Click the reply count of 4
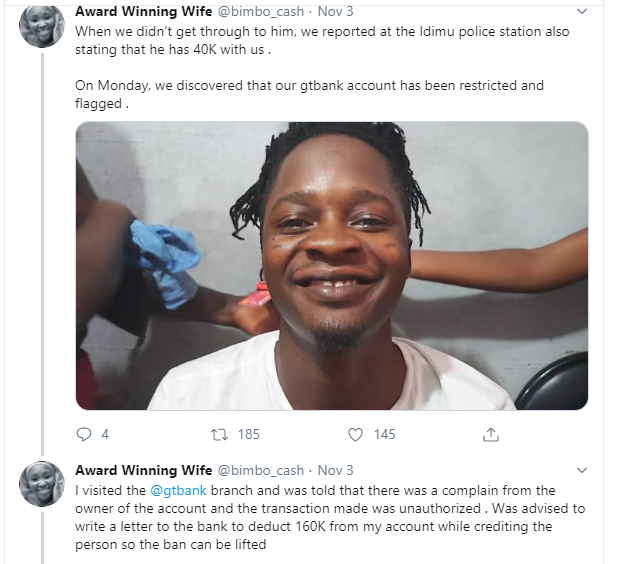Screen dimensions: 631x564 [105, 434]
